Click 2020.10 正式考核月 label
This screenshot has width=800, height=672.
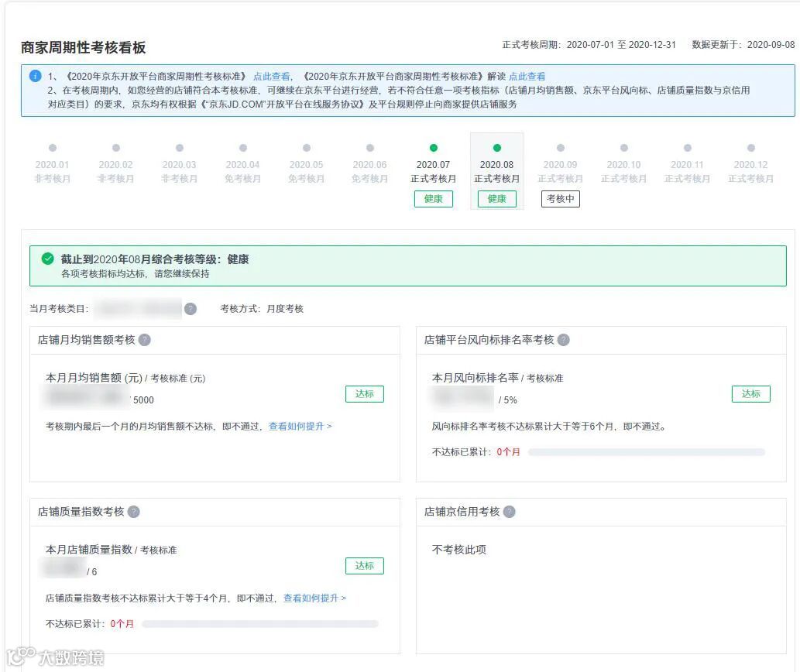click(x=623, y=179)
